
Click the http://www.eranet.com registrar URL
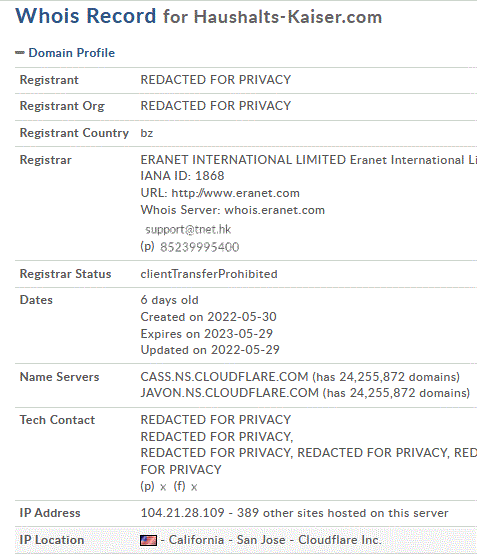(x=236, y=193)
